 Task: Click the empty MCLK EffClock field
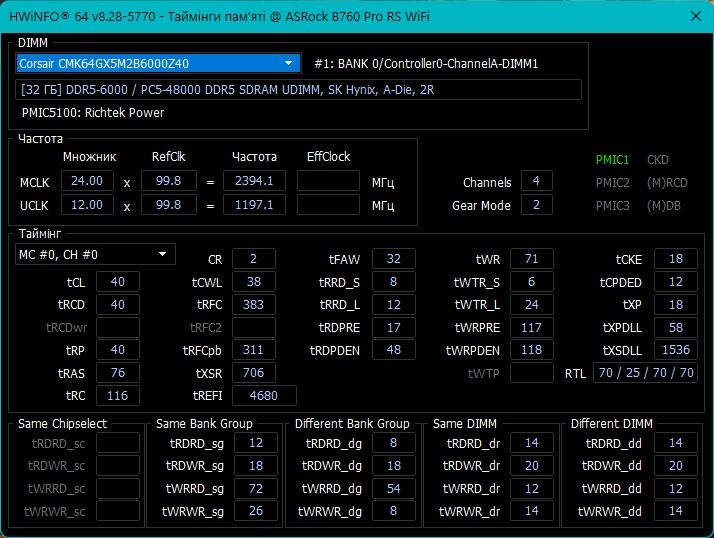point(328,181)
